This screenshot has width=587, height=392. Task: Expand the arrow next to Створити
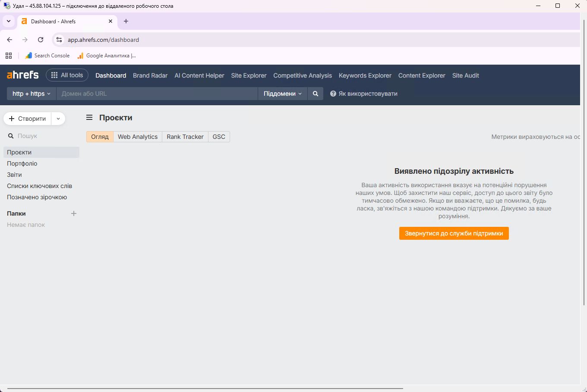(x=58, y=119)
